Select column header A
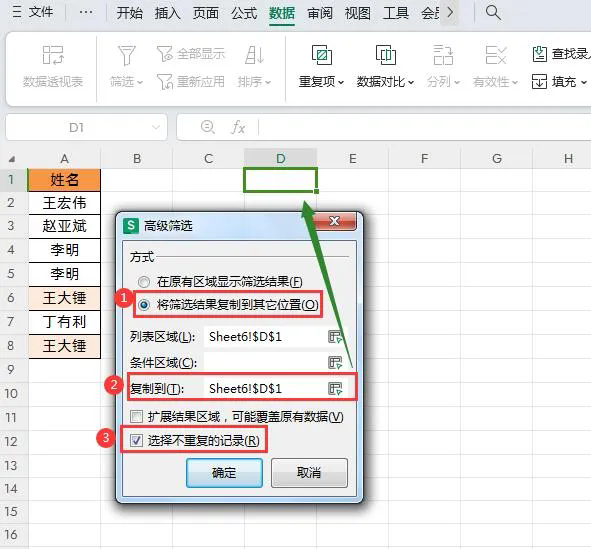This screenshot has width=591, height=549. [x=64, y=159]
